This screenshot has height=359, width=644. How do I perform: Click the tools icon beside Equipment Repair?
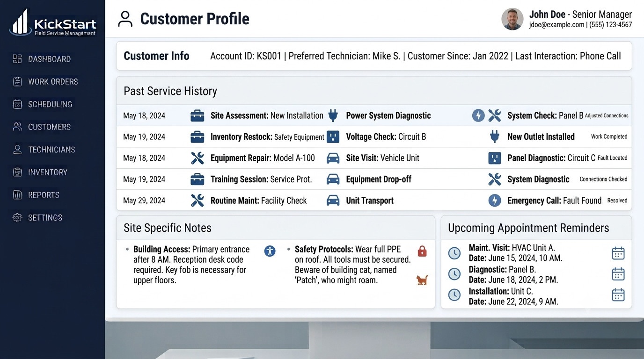(x=198, y=158)
